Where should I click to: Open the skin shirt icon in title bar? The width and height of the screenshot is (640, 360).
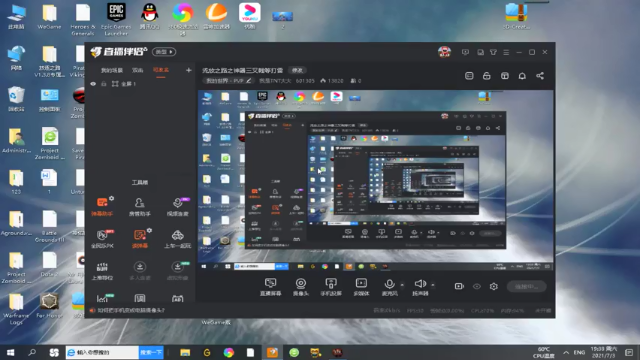(x=493, y=52)
